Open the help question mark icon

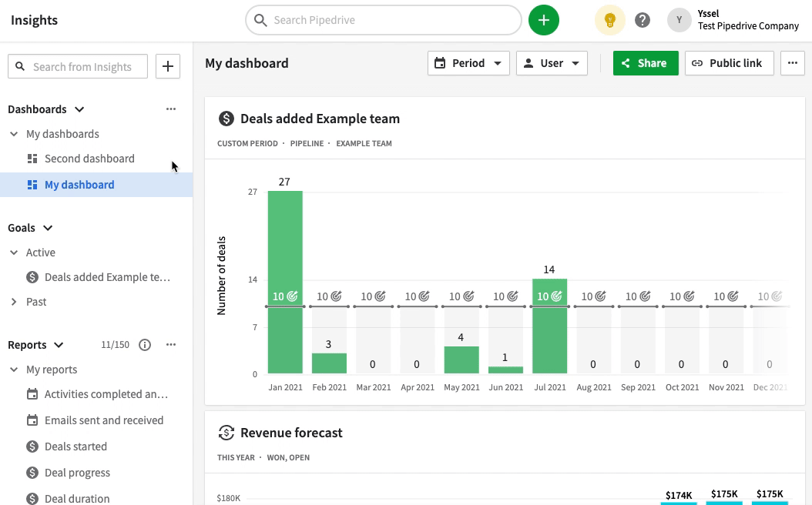[x=643, y=20]
